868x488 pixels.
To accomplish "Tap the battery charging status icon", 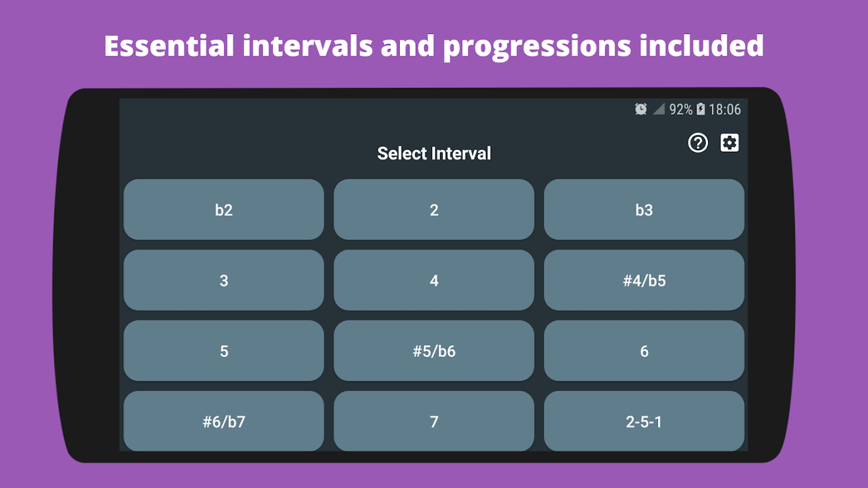I will pos(701,109).
